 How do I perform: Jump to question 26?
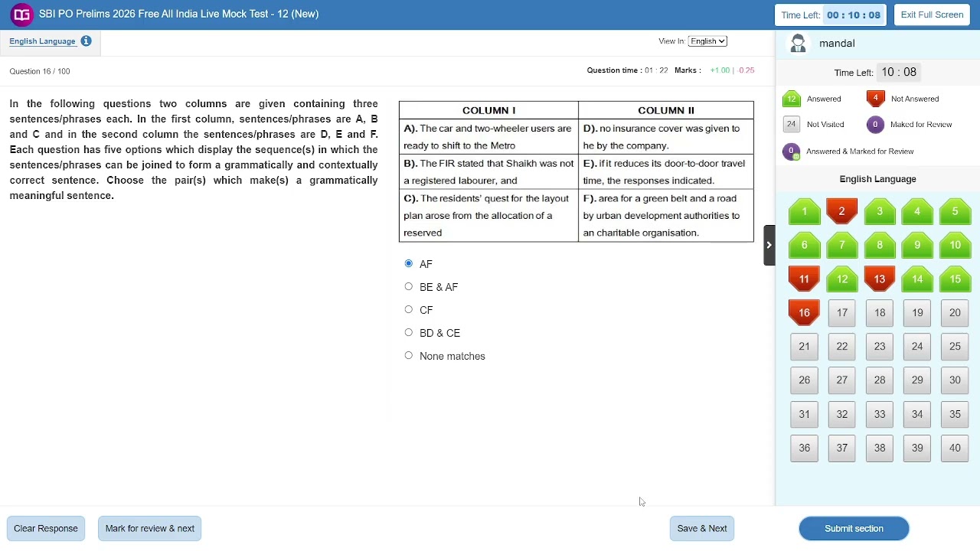click(x=804, y=380)
